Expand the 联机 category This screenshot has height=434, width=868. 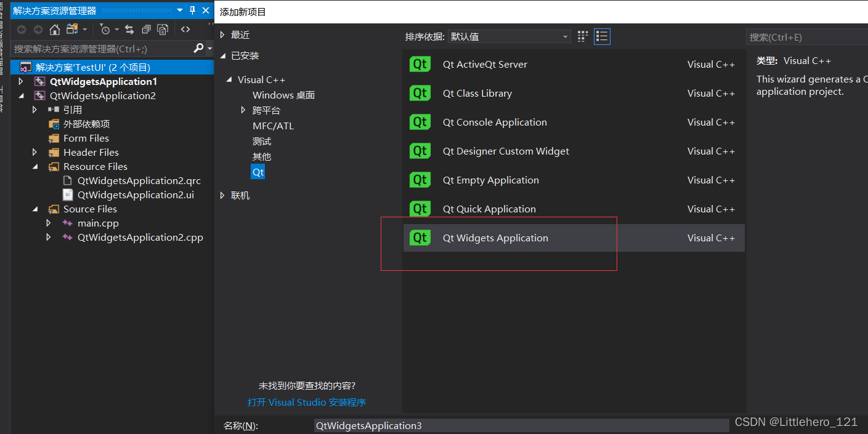[x=223, y=195]
